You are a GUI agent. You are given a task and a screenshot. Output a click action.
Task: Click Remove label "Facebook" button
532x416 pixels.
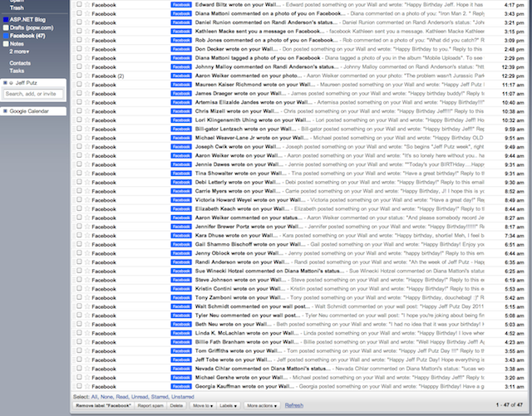click(x=103, y=405)
